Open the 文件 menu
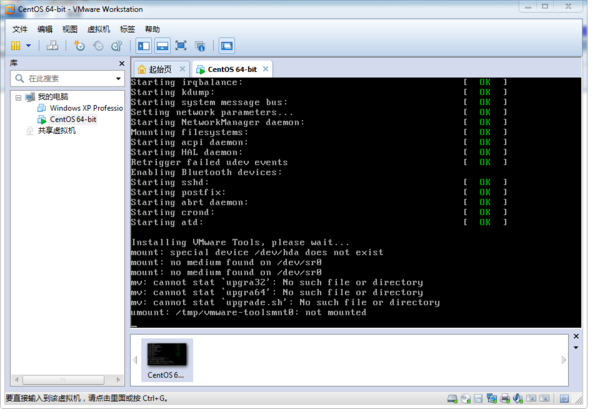Viewport: 600px width, 409px height. [20, 29]
